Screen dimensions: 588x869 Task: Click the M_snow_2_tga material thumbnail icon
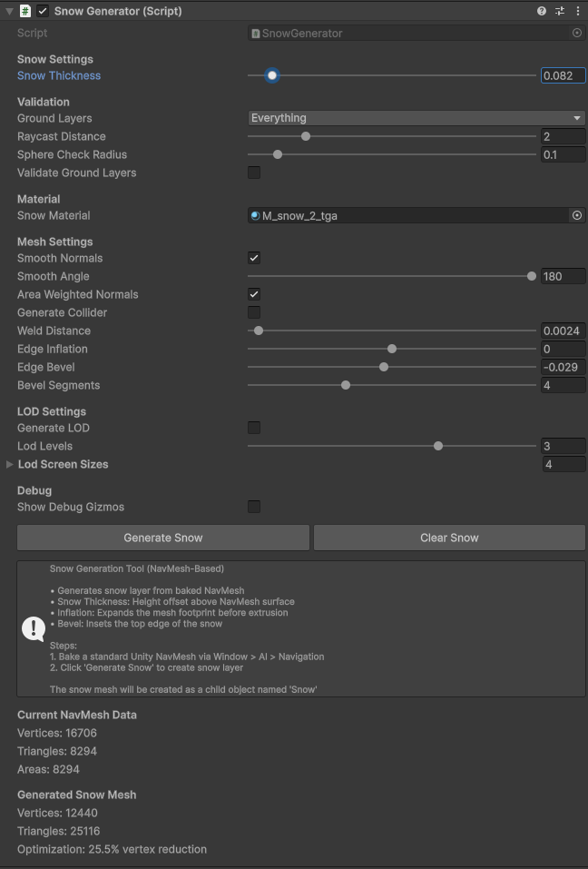tap(255, 215)
